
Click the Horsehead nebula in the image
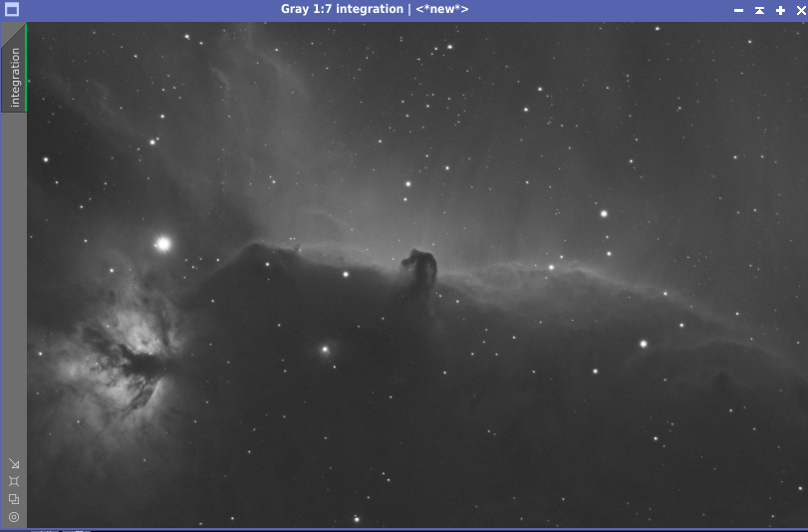tap(420, 268)
